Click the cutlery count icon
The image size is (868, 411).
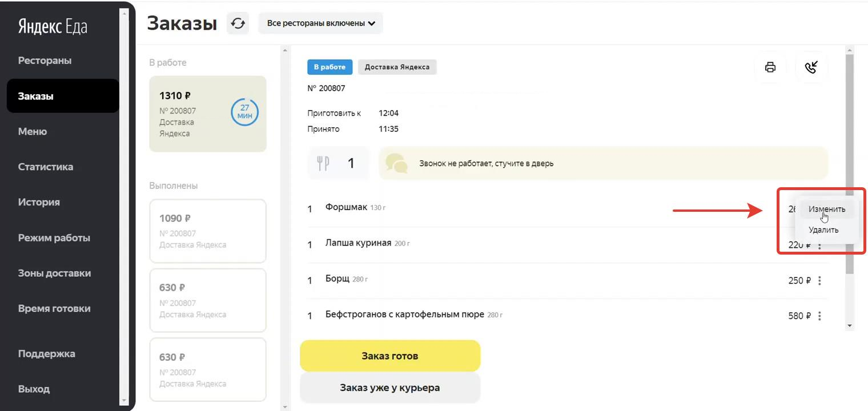pos(323,163)
